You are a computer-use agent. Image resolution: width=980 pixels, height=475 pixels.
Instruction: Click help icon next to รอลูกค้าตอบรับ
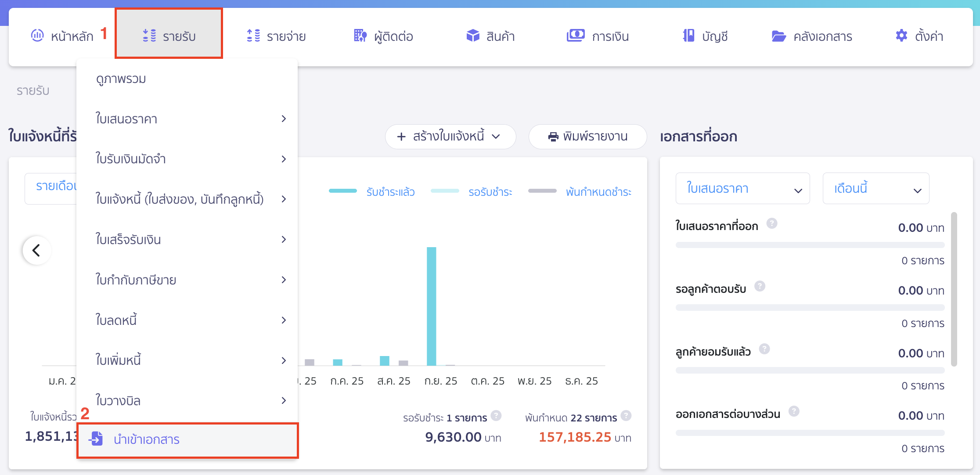pyautogui.click(x=760, y=286)
